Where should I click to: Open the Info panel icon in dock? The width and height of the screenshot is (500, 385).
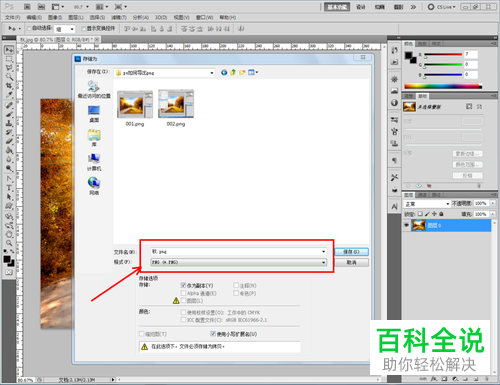[x=394, y=102]
